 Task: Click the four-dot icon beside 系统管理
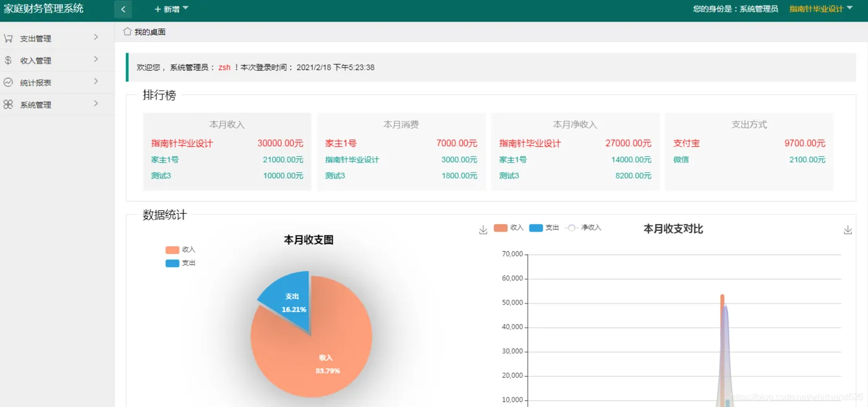pyautogui.click(x=8, y=105)
